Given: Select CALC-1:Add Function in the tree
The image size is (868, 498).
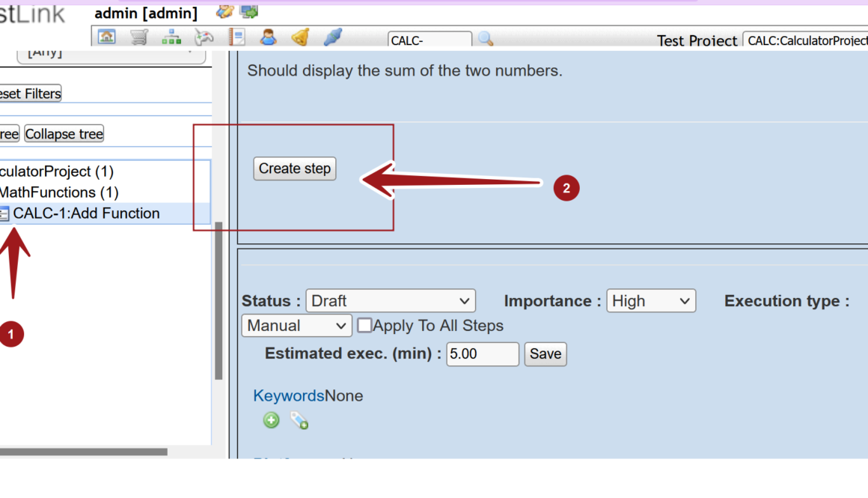Looking at the screenshot, I should [x=86, y=213].
